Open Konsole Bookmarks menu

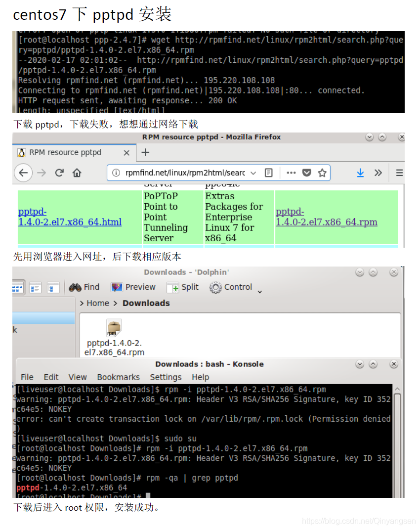[118, 377]
